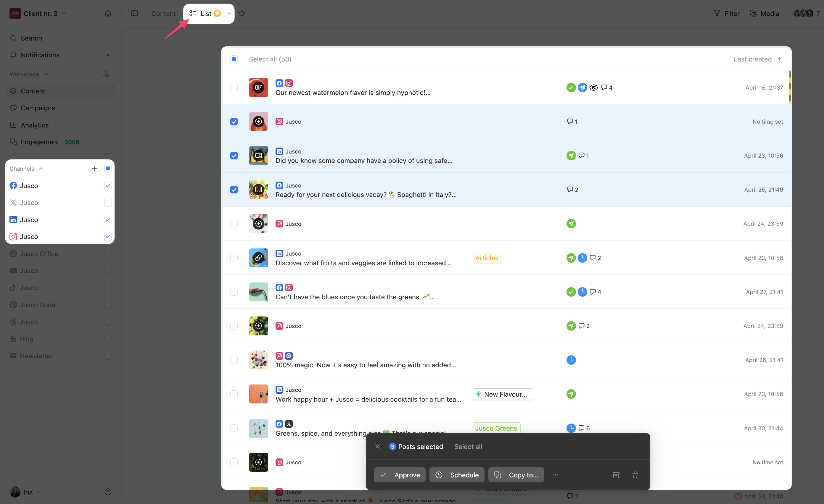This screenshot has height=504, width=824.
Task: Open Campaigns in the sidebar
Action: coord(38,108)
